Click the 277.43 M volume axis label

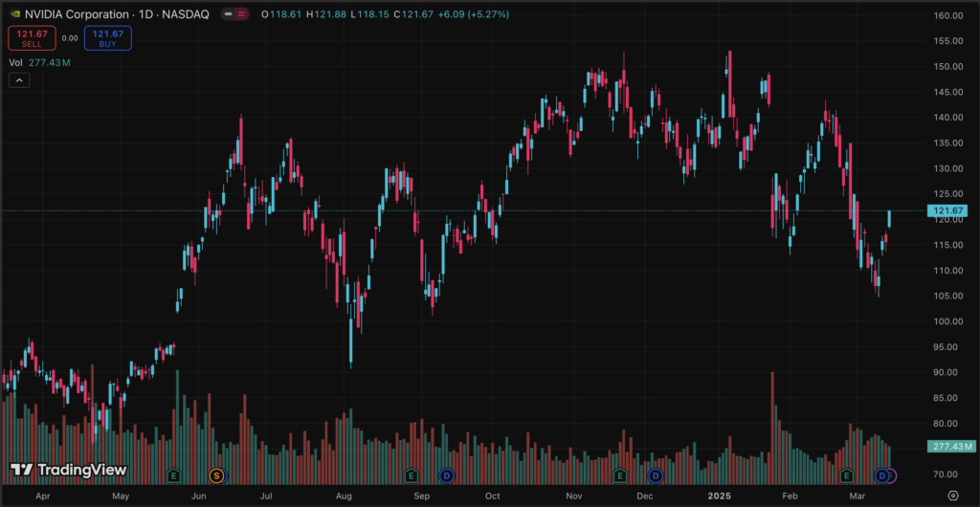pyautogui.click(x=950, y=446)
